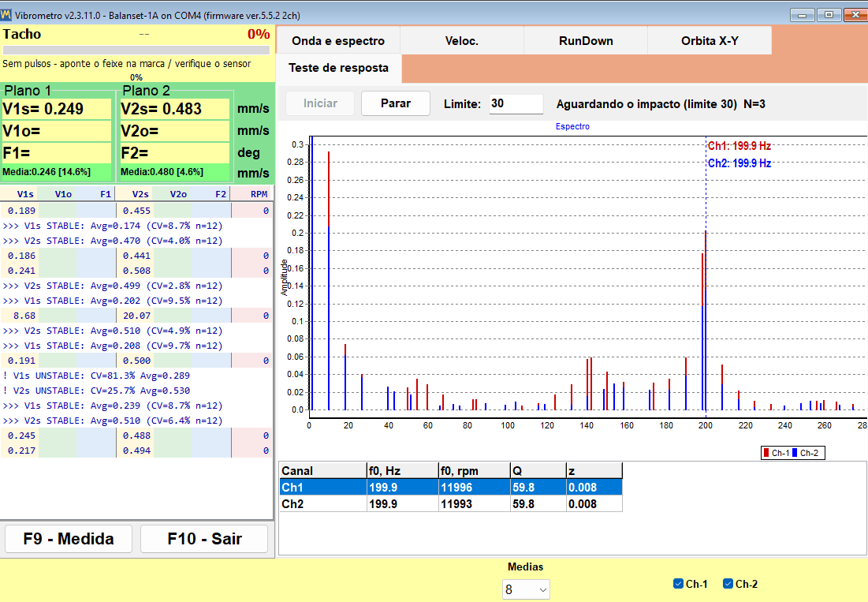Viewport: 868px width, 602px height.
Task: Maximize the Vibrometro window
Action: coord(829,15)
